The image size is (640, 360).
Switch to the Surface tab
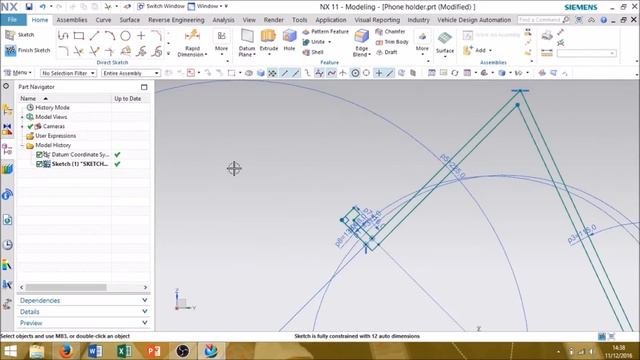tap(130, 20)
